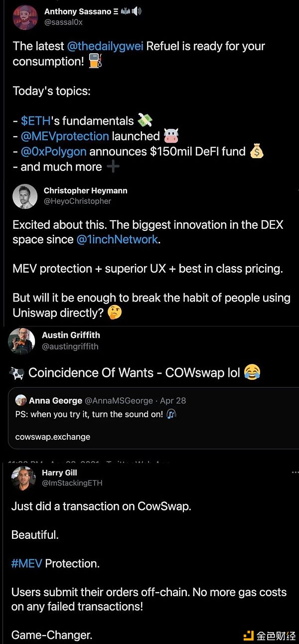View Harry Gill's profile picture
Viewport: 299px width, 644px height.
tap(23, 479)
